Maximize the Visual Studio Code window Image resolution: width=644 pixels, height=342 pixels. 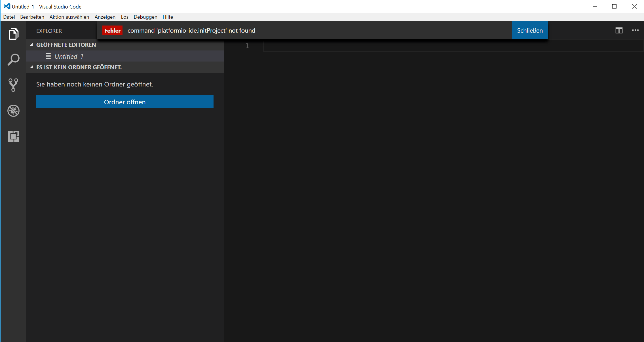614,6
